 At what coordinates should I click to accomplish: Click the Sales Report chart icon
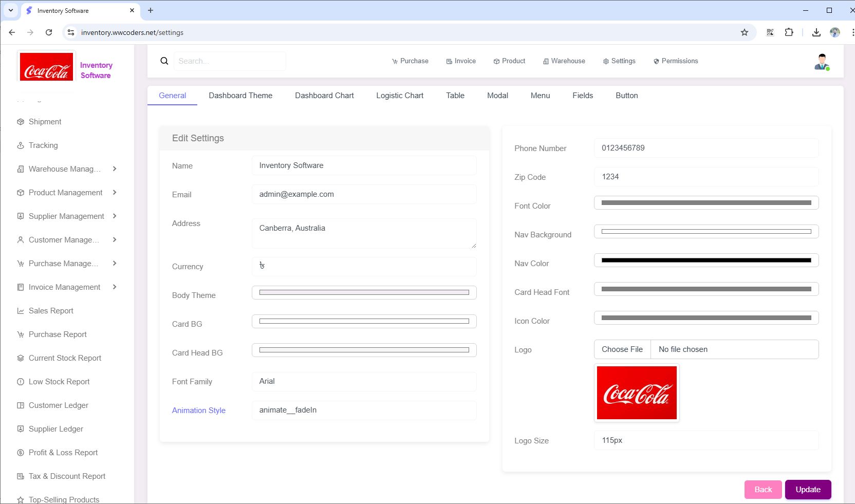[21, 311]
